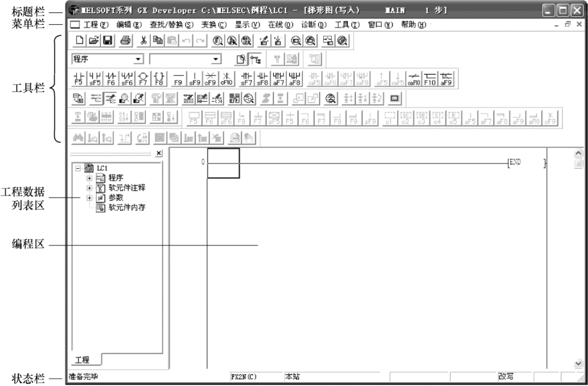This screenshot has width=588, height=386.
Task: Open the 帮助(H) menu
Action: [x=413, y=25]
